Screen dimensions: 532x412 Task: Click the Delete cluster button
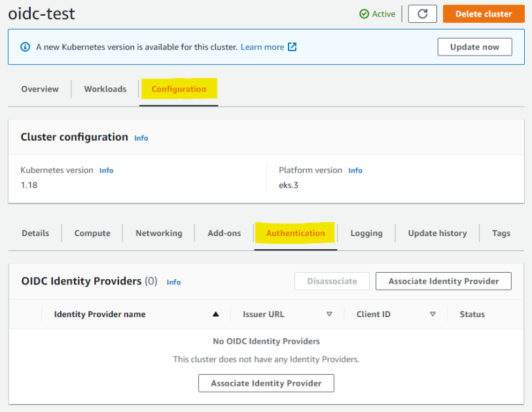483,14
